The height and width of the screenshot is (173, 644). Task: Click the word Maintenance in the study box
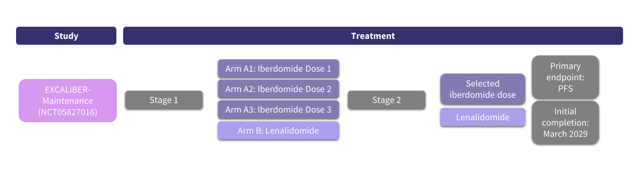[x=68, y=101]
